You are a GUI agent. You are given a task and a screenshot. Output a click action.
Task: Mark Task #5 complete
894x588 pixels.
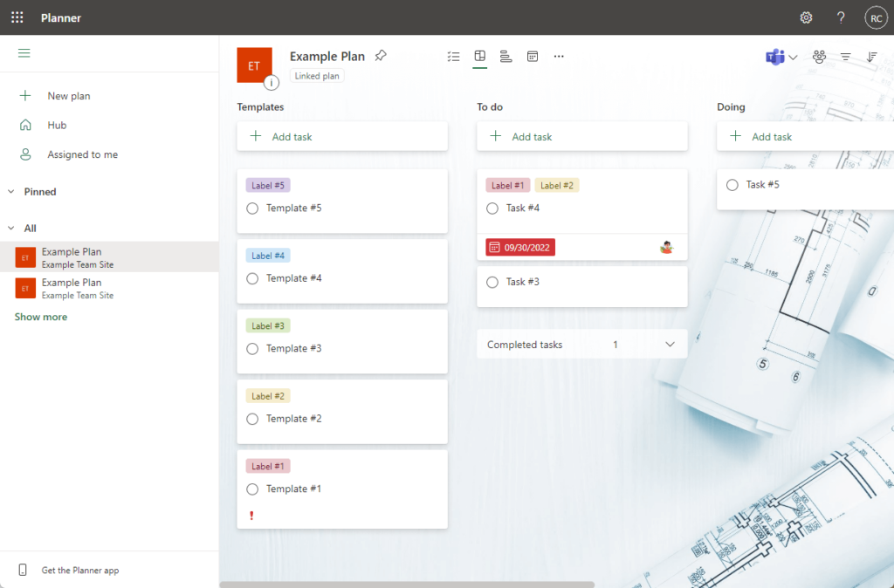click(x=732, y=185)
